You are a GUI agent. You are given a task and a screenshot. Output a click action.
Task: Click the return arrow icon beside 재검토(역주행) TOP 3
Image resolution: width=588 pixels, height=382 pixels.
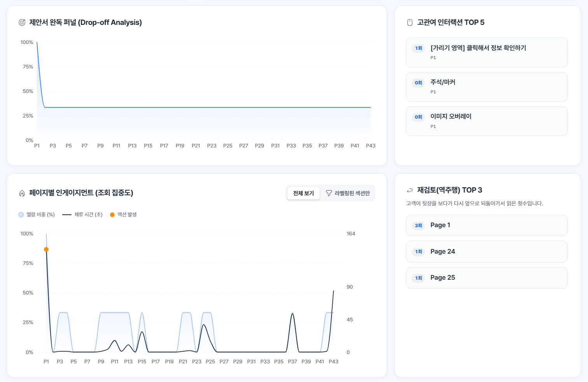[410, 190]
